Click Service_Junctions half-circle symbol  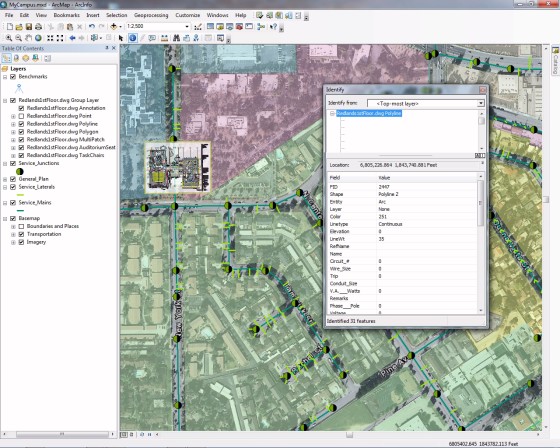[20, 171]
